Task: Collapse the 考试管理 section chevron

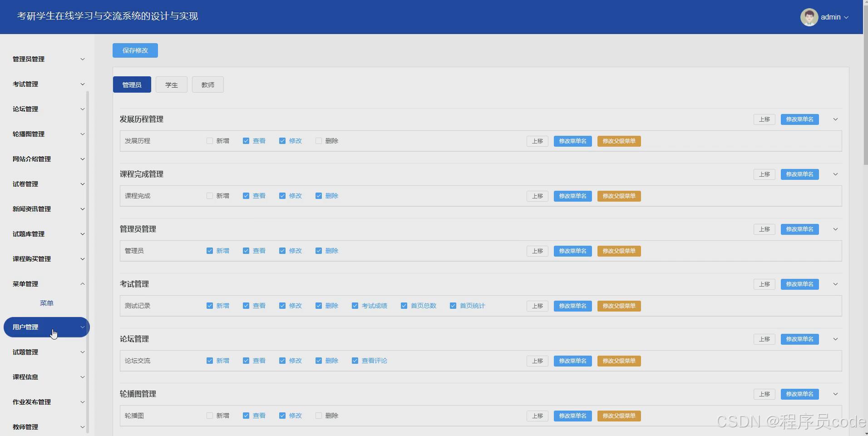Action: pyautogui.click(x=835, y=284)
